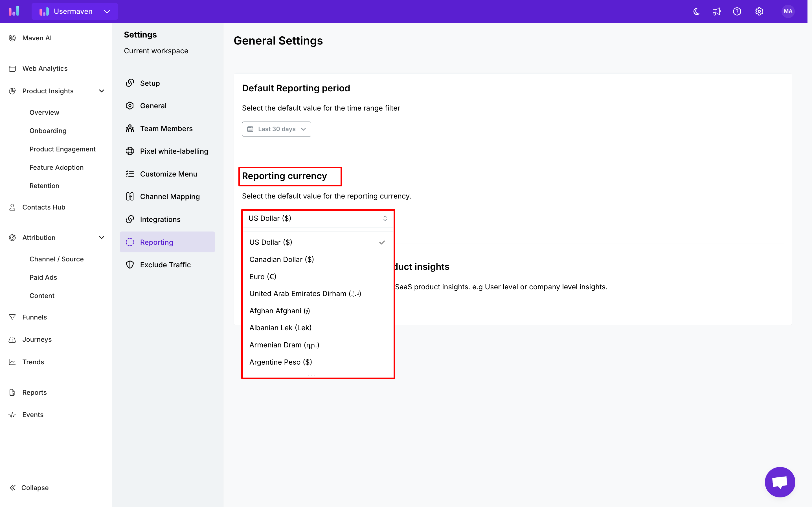This screenshot has width=812, height=507.
Task: Select Channel Mapping in Settings
Action: (169, 196)
